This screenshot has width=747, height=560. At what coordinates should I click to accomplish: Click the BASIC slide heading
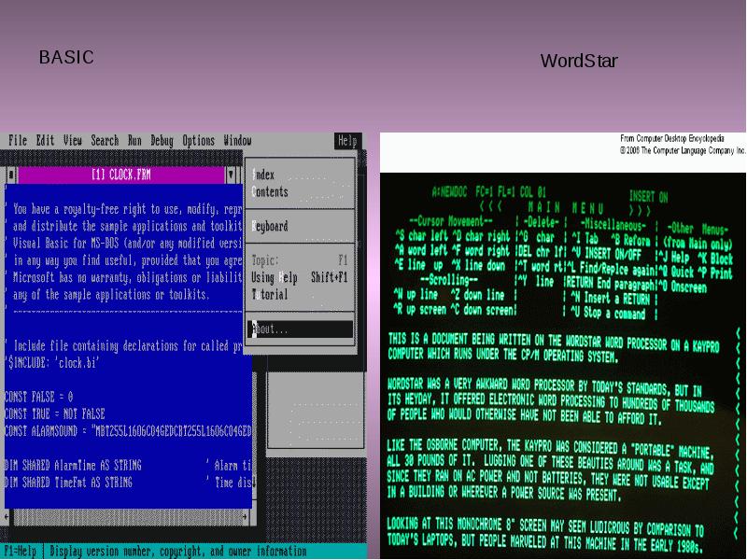click(x=66, y=57)
